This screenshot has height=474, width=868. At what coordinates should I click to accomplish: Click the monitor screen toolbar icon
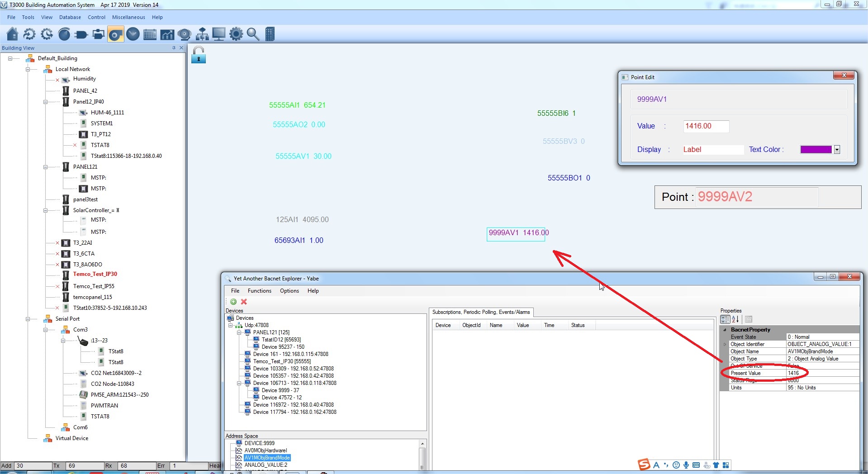(x=219, y=34)
